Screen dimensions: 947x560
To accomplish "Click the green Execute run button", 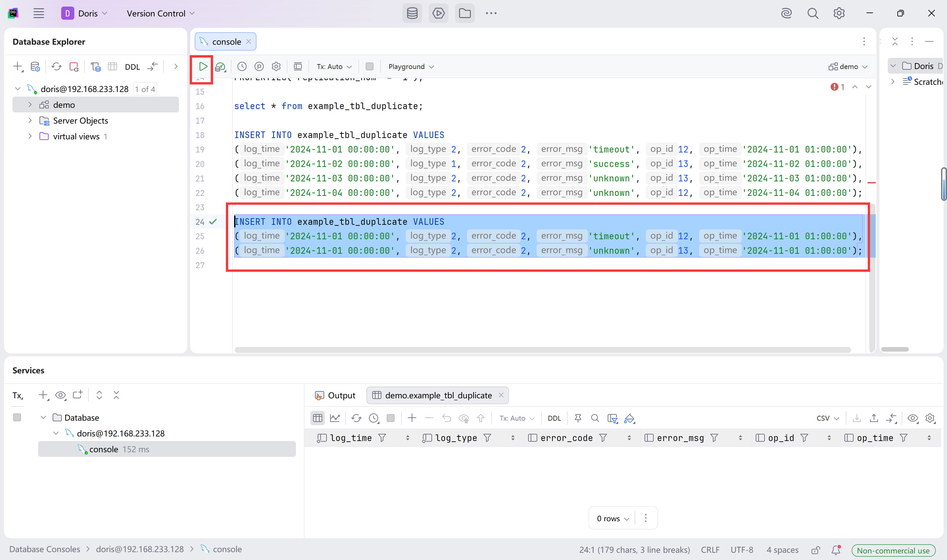I will click(203, 66).
